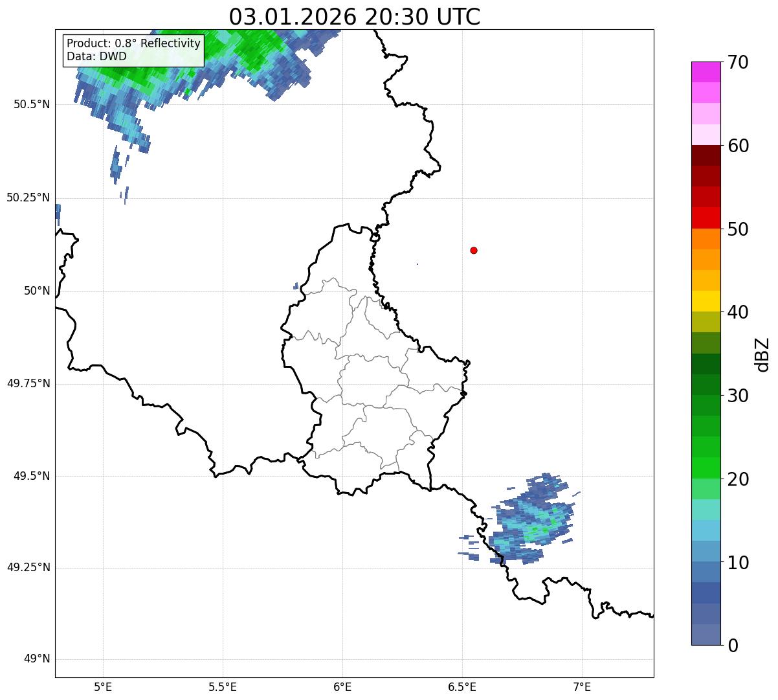The width and height of the screenshot is (778, 700).
Task: Click the 6.5°E longitude label
Action: tap(462, 686)
